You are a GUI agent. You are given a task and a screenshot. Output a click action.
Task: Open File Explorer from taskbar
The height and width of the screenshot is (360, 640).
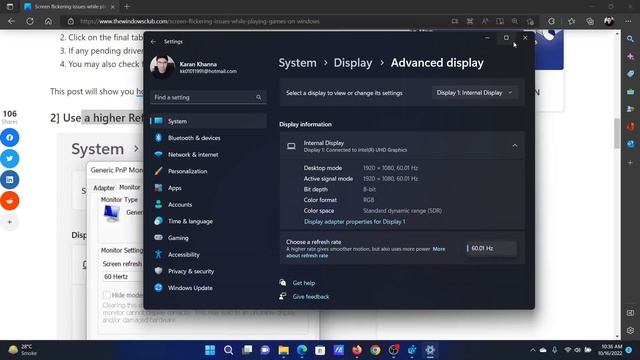click(x=284, y=350)
